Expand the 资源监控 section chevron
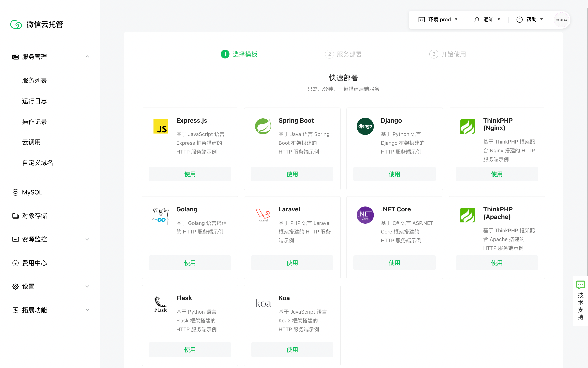Image resolution: width=588 pixels, height=368 pixels. coord(87,239)
